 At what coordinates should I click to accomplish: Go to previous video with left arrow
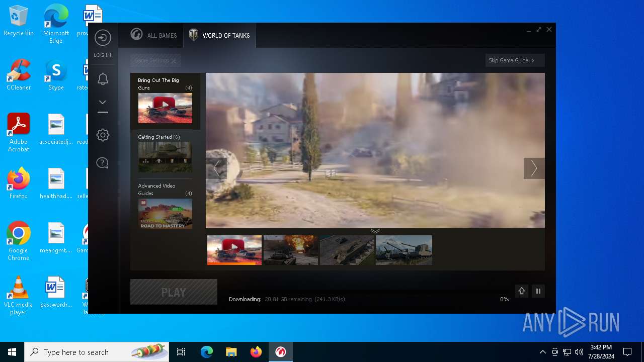pyautogui.click(x=216, y=168)
